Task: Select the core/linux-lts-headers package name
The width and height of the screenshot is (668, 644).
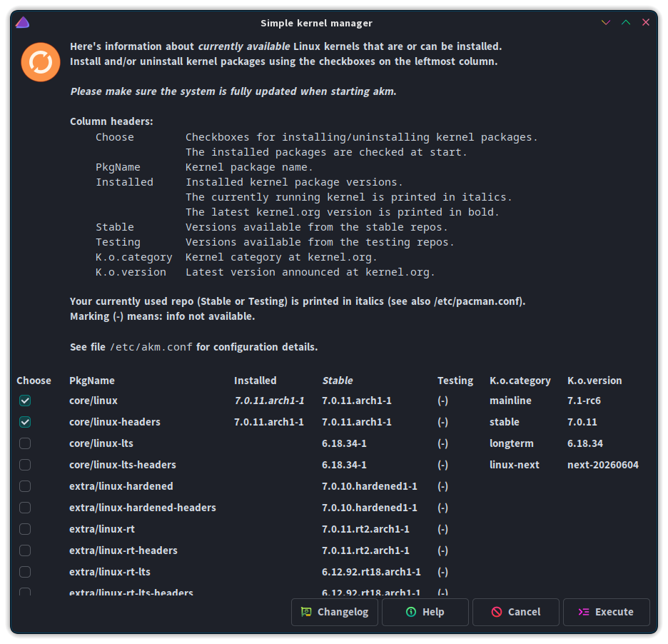Action: coord(123,465)
